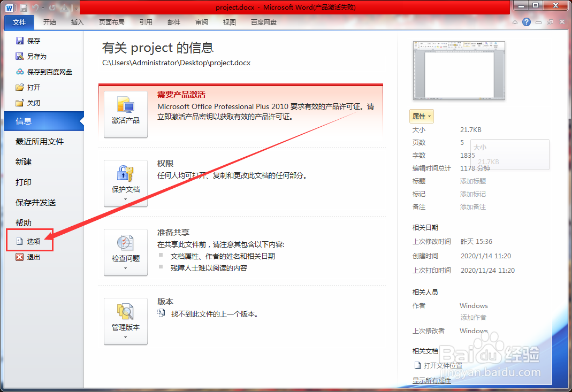
Task: Click 添加备注 to add comments
Action: point(473,207)
